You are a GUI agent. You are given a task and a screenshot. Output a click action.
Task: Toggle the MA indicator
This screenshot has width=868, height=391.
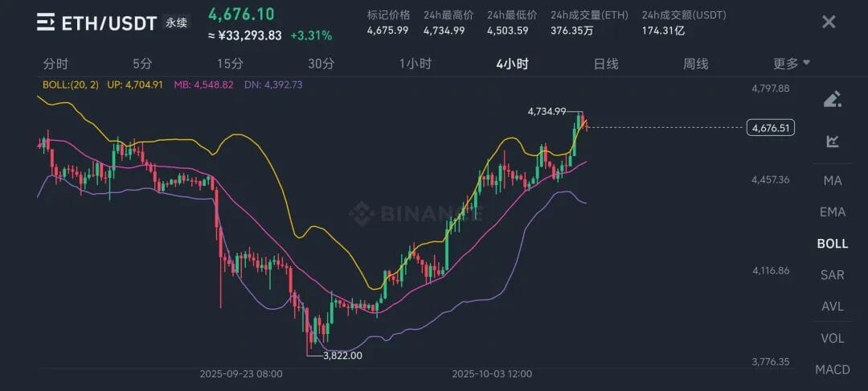tap(833, 180)
